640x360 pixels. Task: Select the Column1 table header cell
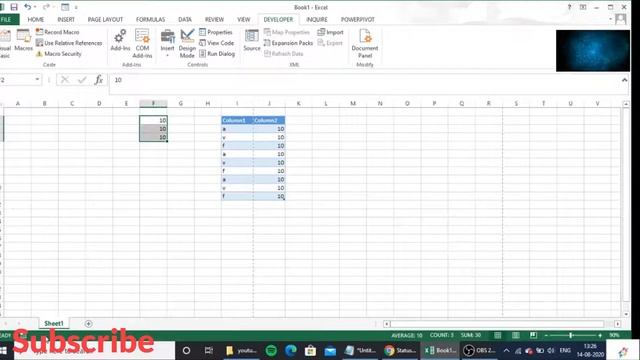(x=237, y=120)
